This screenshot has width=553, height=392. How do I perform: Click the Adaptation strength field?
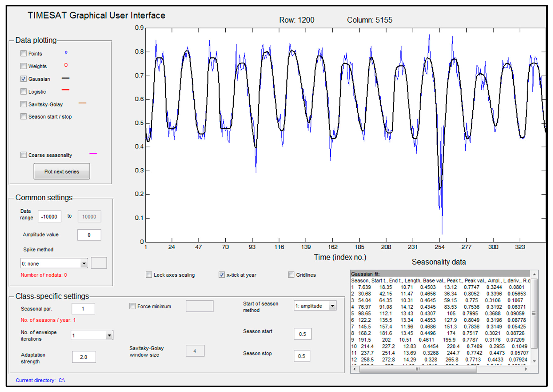click(84, 357)
